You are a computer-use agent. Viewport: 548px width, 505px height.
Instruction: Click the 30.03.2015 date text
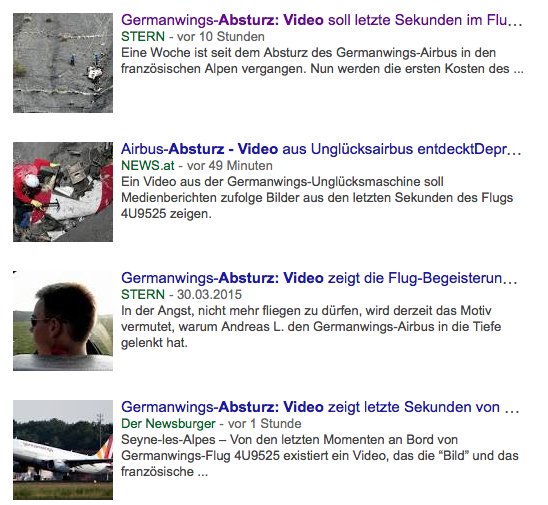[209, 295]
